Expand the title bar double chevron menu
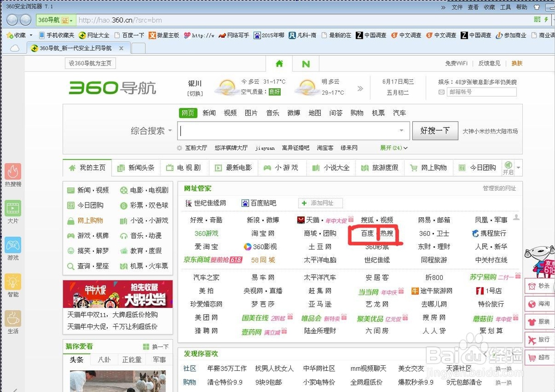 pyautogui.click(x=443, y=7)
